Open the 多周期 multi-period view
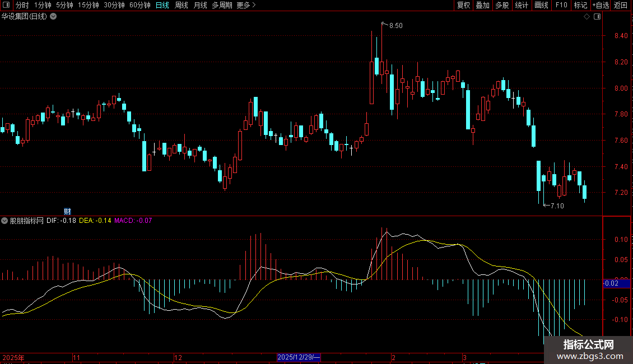The width and height of the screenshot is (633, 364). point(222,5)
